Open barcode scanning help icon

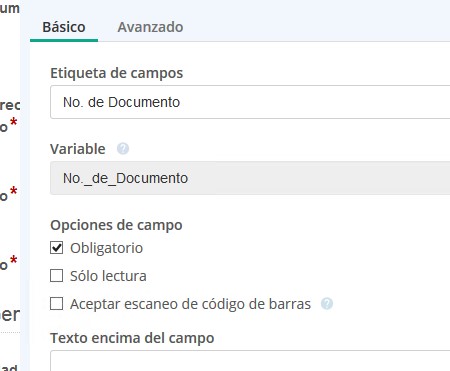[x=327, y=304]
